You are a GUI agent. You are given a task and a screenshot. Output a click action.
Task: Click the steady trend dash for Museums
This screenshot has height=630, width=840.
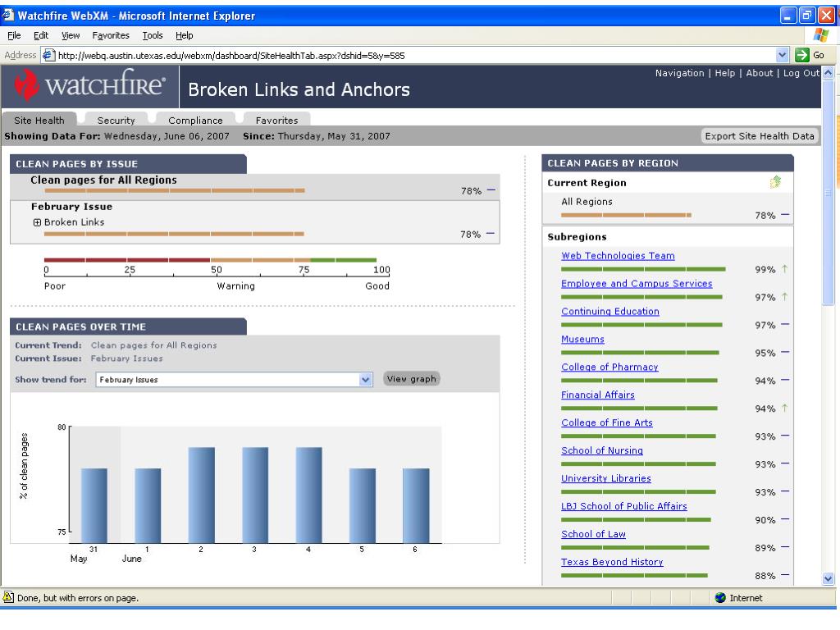(785, 353)
